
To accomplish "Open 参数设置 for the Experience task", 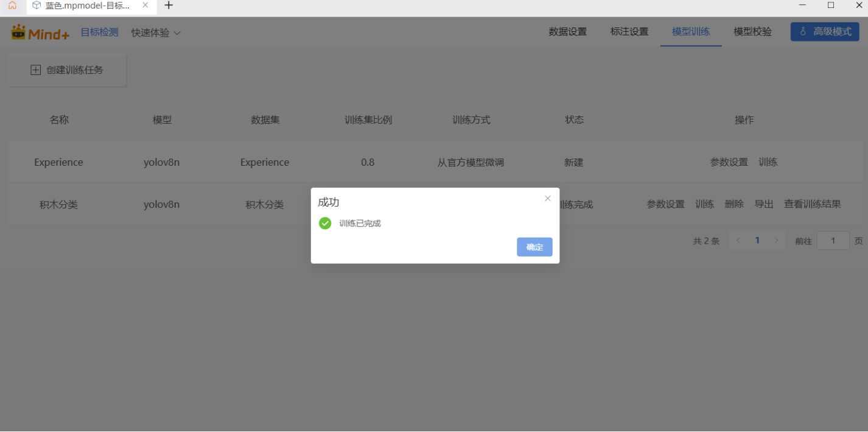I will 729,163.
